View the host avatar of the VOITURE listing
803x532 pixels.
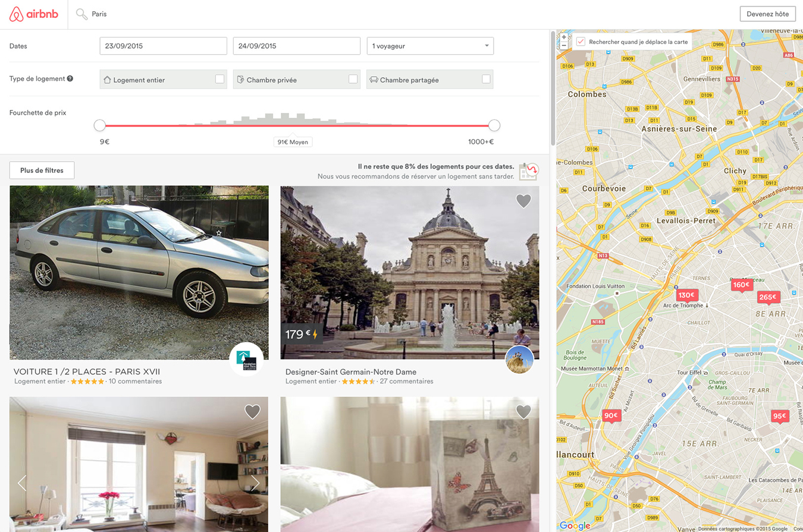246,360
